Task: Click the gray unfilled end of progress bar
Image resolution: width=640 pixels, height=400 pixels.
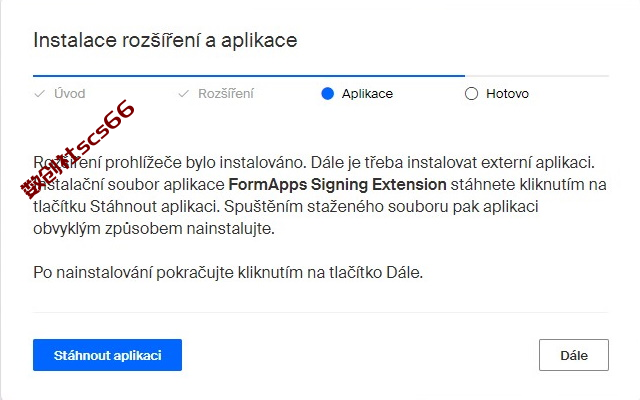Action: pyautogui.click(x=537, y=76)
